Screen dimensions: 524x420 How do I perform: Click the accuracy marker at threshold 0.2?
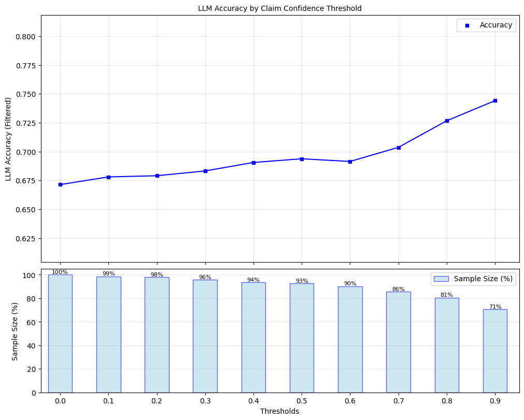(157, 176)
